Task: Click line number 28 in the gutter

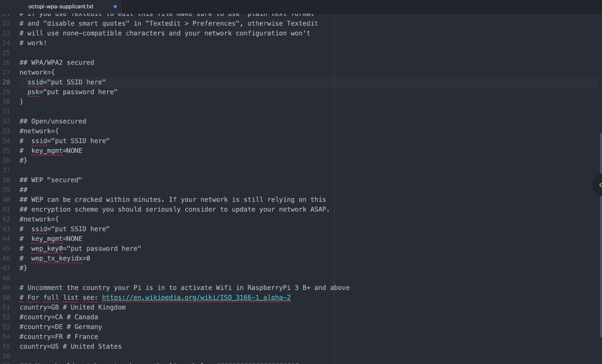Action: tap(6, 82)
